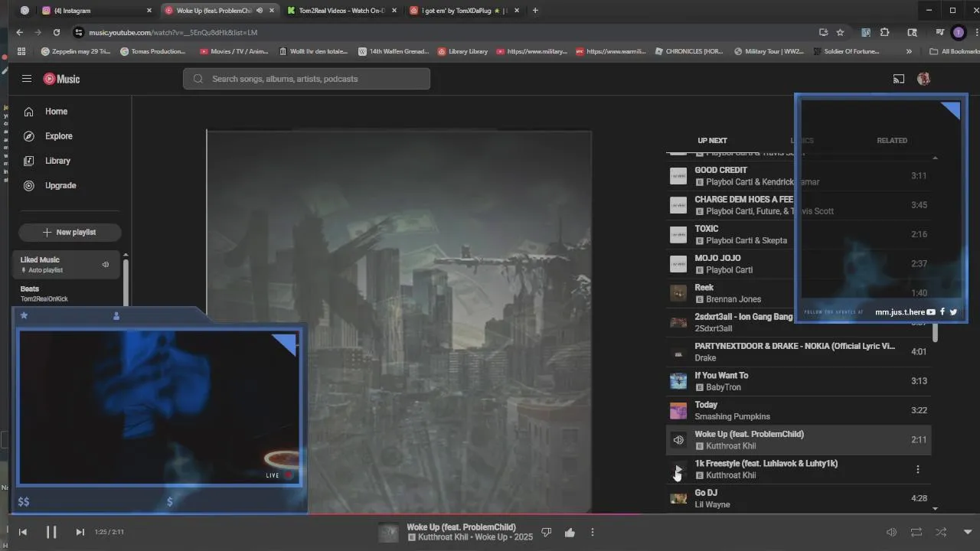Play CHARGE DEM HOES A FEE track
This screenshot has height=551, width=980.
point(799,205)
